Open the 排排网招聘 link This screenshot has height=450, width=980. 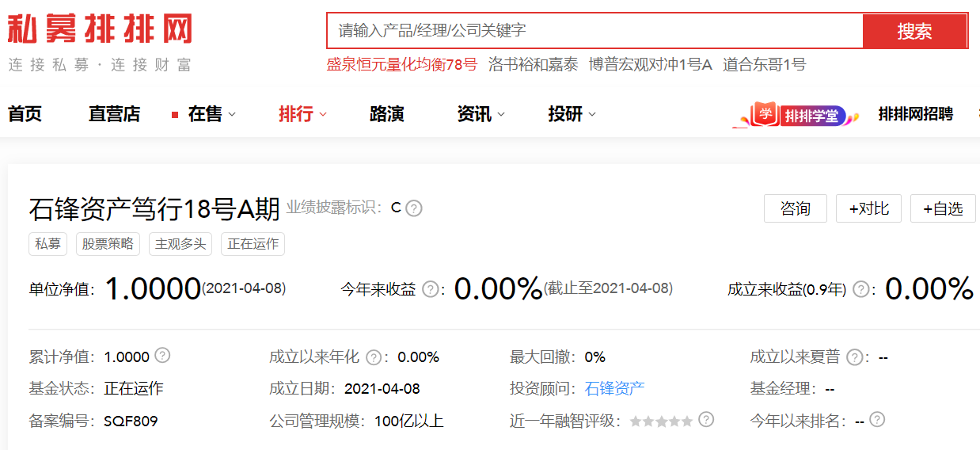pos(915,114)
